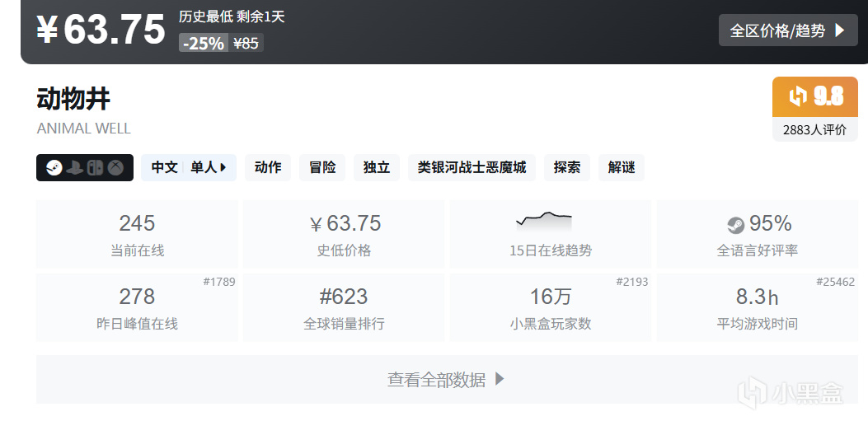This screenshot has height=421, width=868.
Task: Select the 类银河战士恶魔城 tag
Action: 472,167
